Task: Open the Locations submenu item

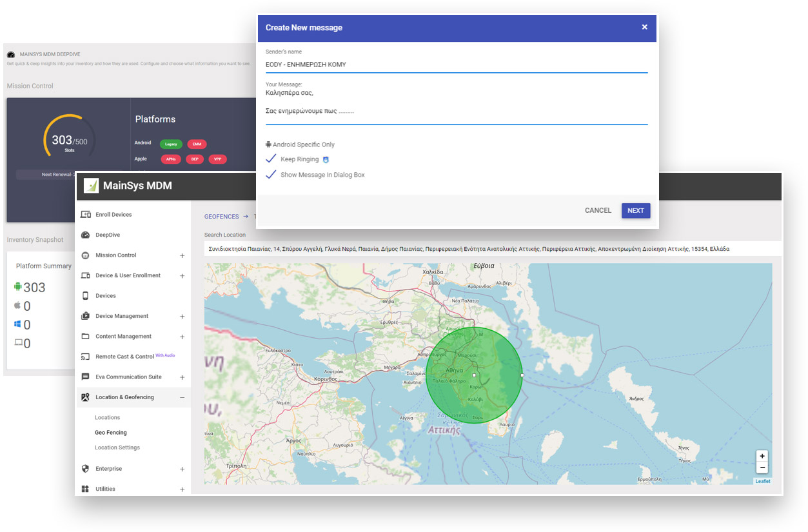Action: (108, 418)
